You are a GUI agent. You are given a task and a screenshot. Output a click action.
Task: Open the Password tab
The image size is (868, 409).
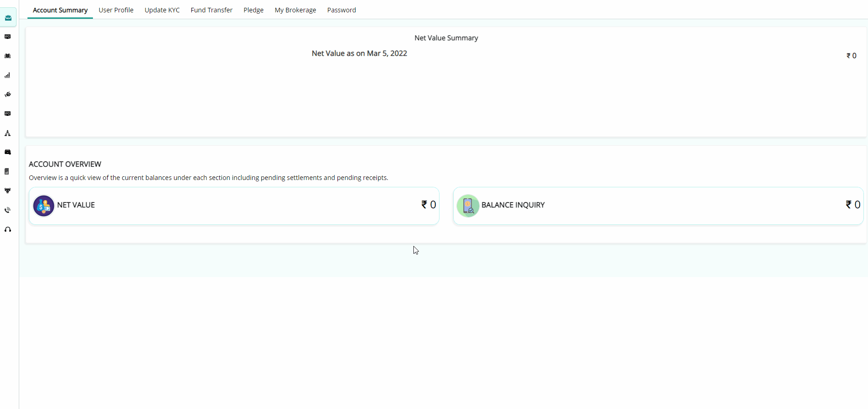[342, 10]
